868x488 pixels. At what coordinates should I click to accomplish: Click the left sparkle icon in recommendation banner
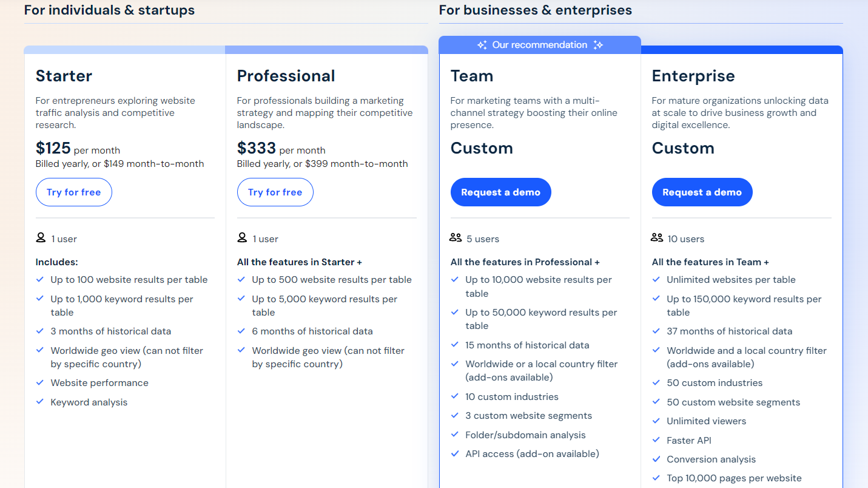(482, 45)
